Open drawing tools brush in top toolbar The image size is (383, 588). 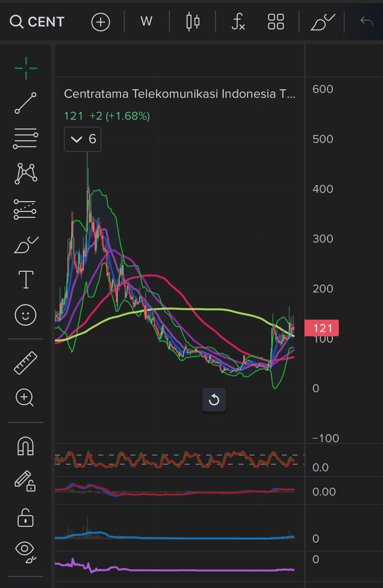click(x=322, y=22)
